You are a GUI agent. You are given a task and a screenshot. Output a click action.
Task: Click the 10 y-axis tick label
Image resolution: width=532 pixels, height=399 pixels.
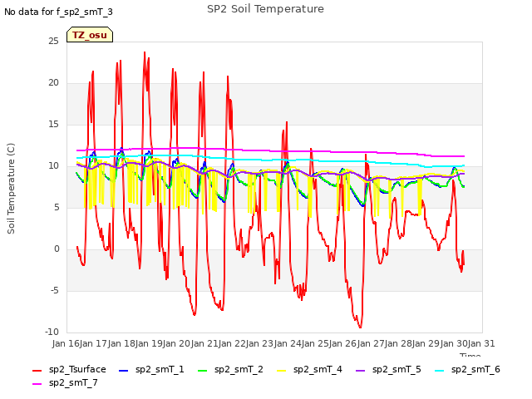click(53, 166)
